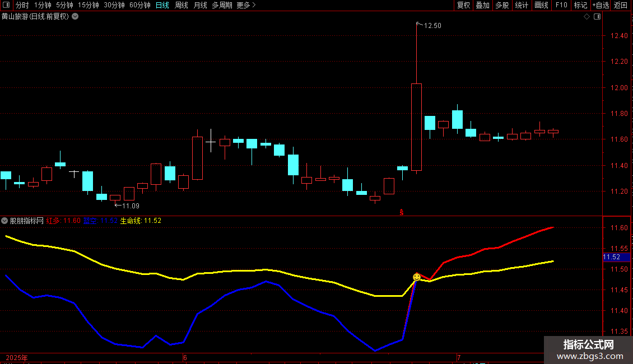Activate the 画线 drawing tools
The image size is (633, 364).
541,5
